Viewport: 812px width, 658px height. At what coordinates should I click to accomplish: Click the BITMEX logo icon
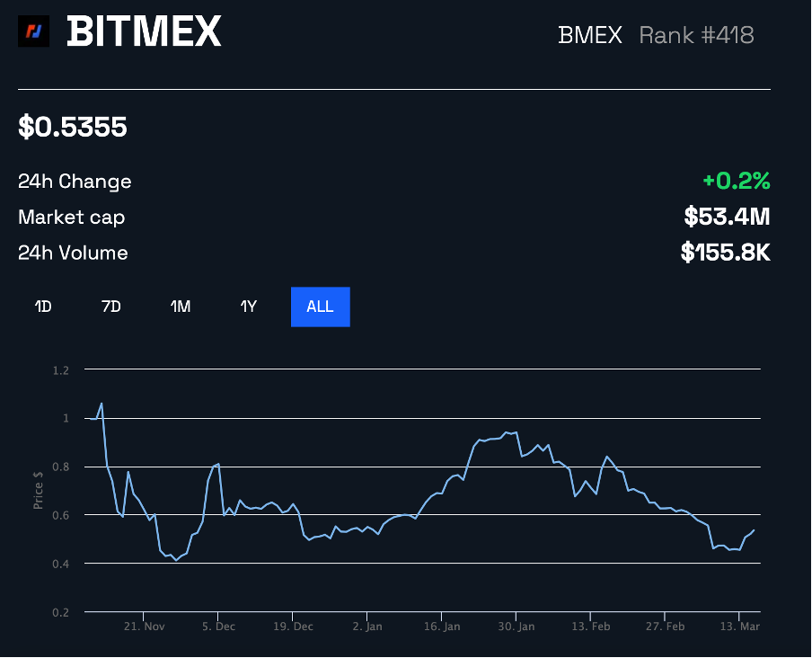pos(33,31)
